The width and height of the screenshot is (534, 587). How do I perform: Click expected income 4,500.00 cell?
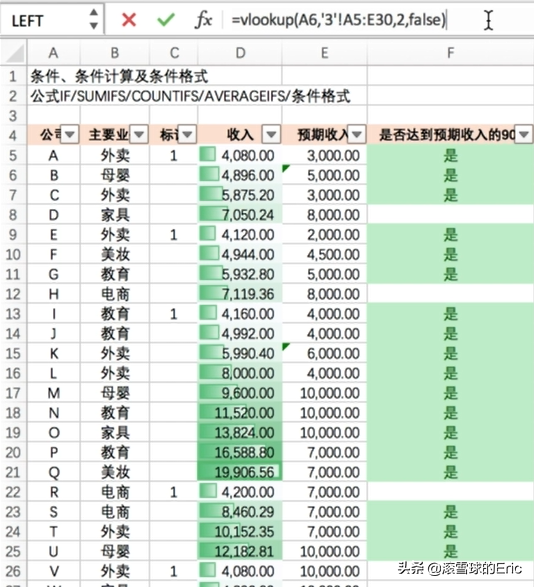(x=325, y=255)
